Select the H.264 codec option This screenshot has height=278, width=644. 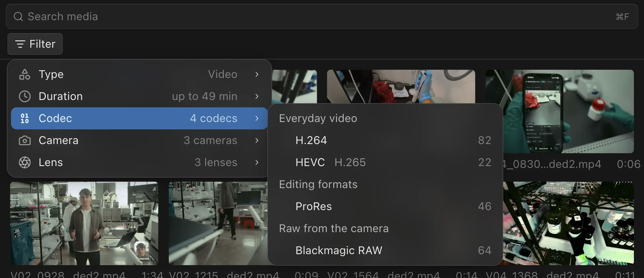coord(385,140)
